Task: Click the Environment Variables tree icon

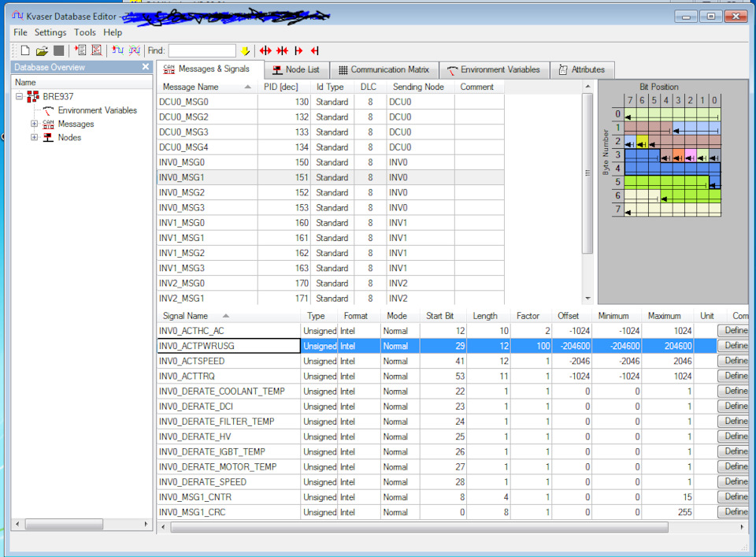Action: [x=48, y=110]
